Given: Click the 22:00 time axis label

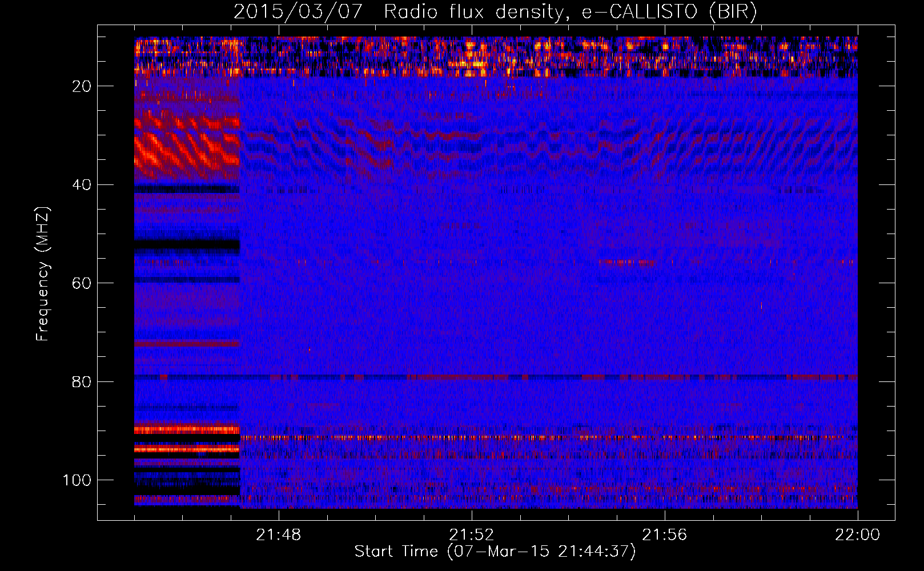Looking at the screenshot, I should click(x=858, y=535).
